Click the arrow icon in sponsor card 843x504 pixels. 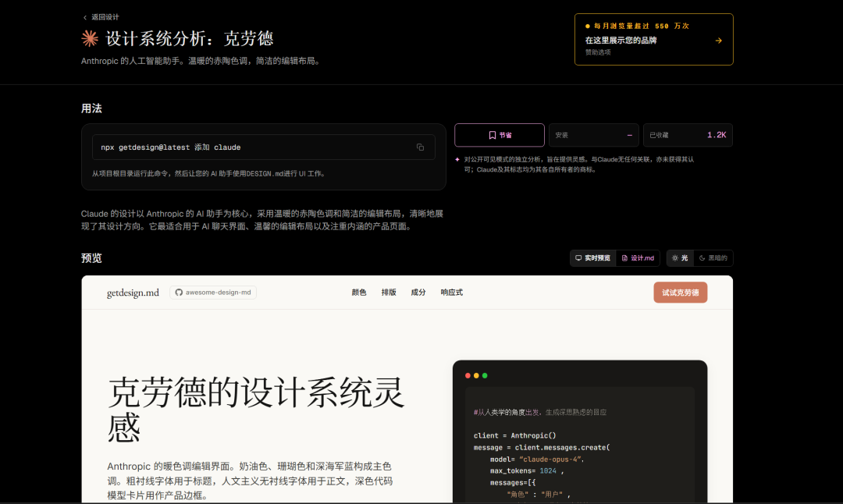719,41
